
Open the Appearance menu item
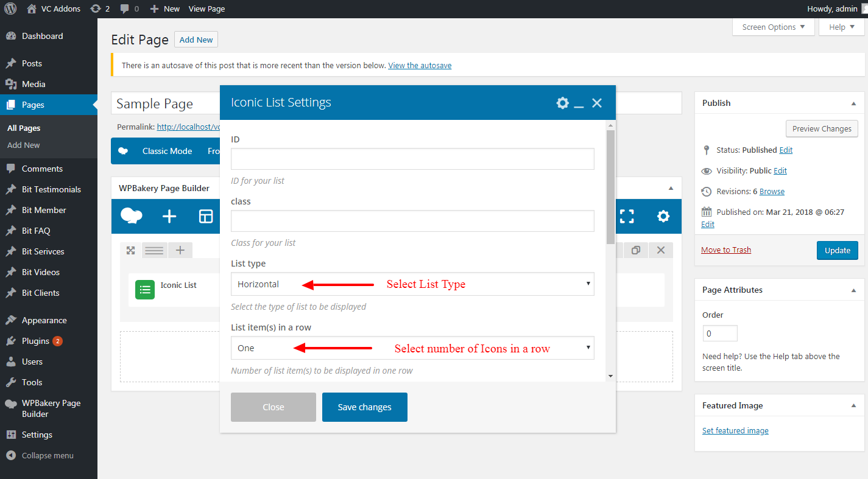[x=44, y=320]
